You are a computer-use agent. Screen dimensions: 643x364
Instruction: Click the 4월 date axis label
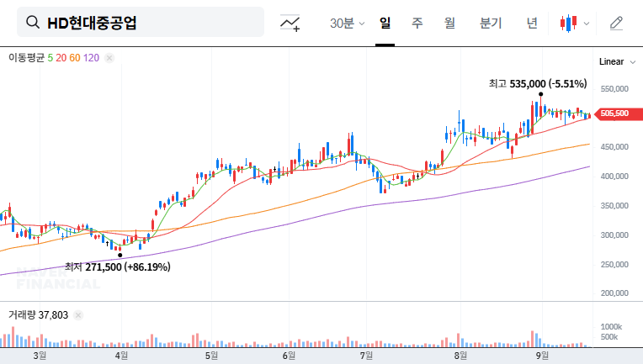[121, 356]
